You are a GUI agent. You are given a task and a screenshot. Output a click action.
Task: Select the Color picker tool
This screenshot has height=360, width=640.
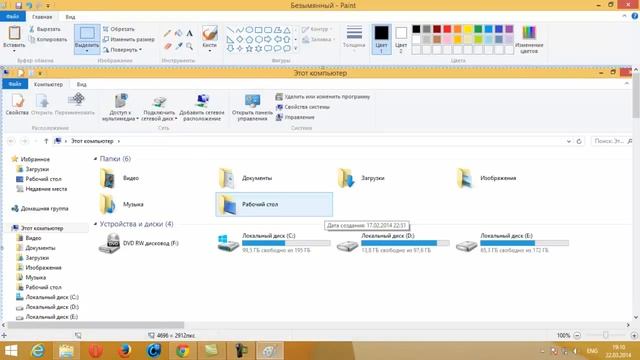(x=178, y=46)
